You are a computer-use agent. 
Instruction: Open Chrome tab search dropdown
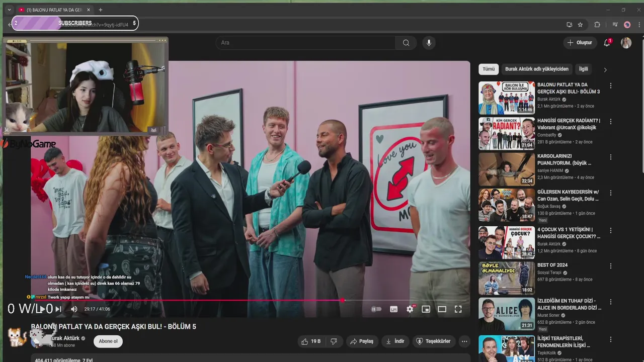click(x=9, y=10)
